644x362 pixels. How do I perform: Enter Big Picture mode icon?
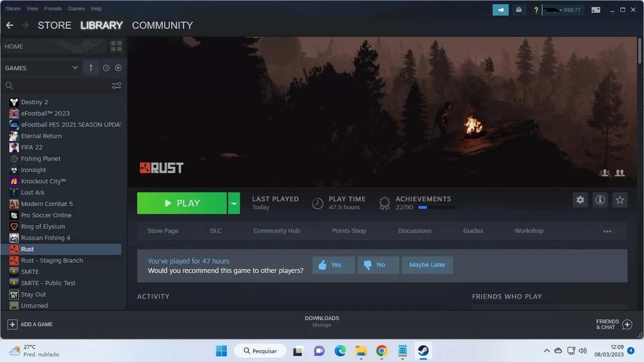click(x=596, y=10)
